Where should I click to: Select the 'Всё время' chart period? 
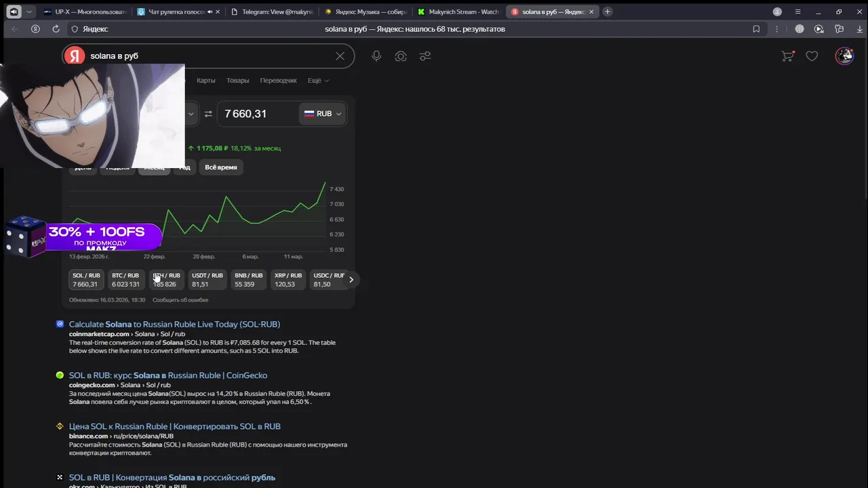click(221, 167)
